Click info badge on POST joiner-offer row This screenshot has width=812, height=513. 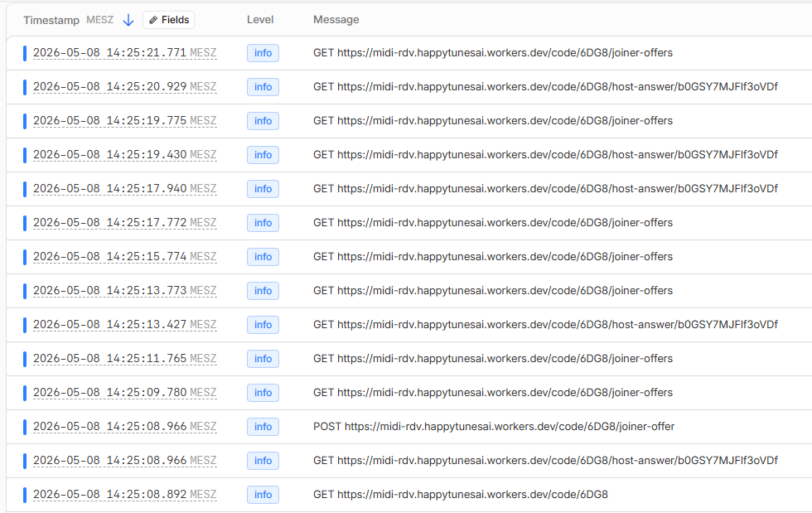pyautogui.click(x=263, y=427)
